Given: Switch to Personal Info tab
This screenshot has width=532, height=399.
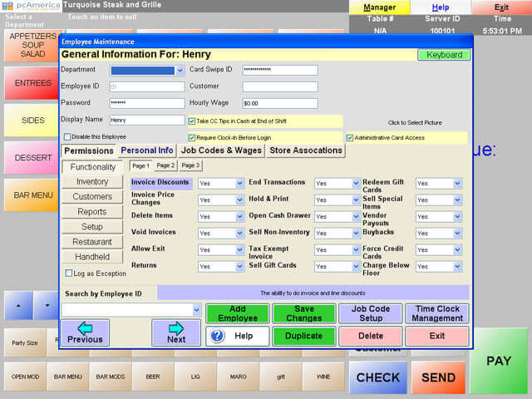Looking at the screenshot, I should 147,150.
